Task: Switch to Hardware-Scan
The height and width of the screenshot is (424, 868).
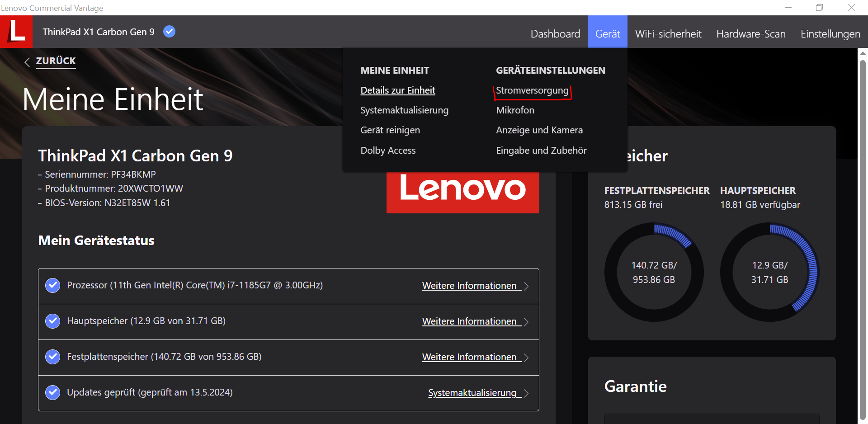Action: coord(750,33)
